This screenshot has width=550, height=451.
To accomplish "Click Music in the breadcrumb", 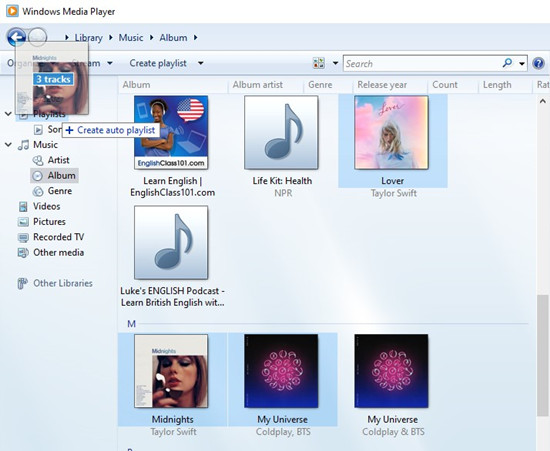I will [131, 38].
